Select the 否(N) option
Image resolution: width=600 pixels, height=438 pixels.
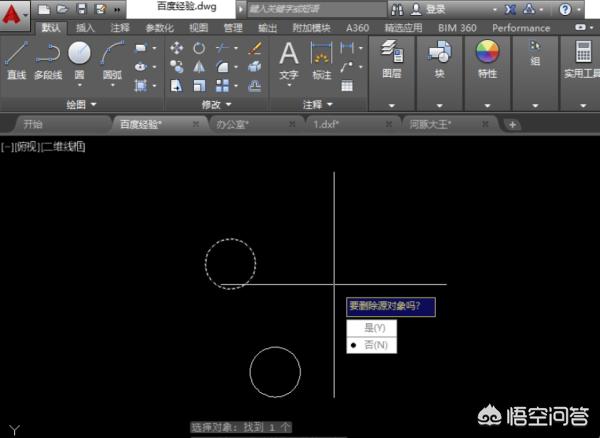tap(373, 345)
